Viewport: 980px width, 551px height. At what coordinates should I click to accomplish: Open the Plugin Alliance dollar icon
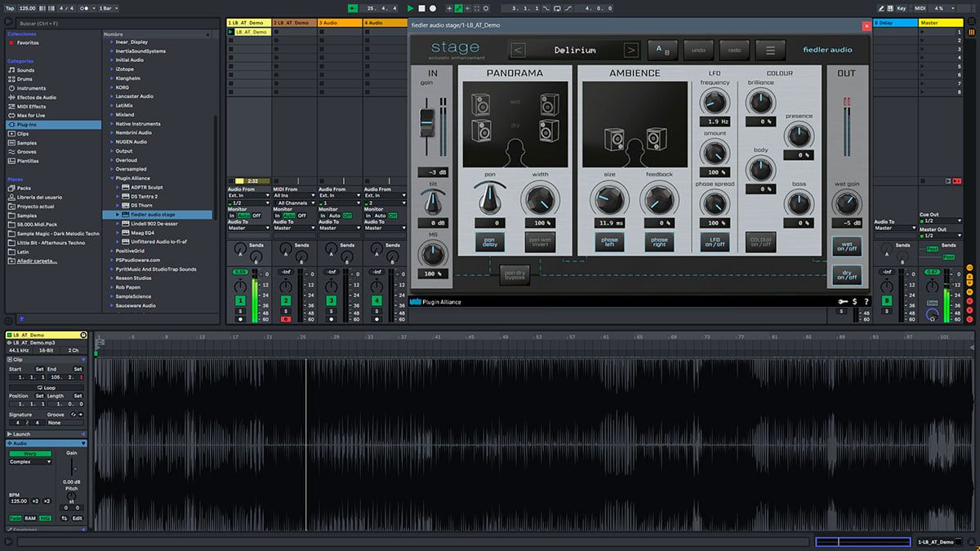(854, 302)
